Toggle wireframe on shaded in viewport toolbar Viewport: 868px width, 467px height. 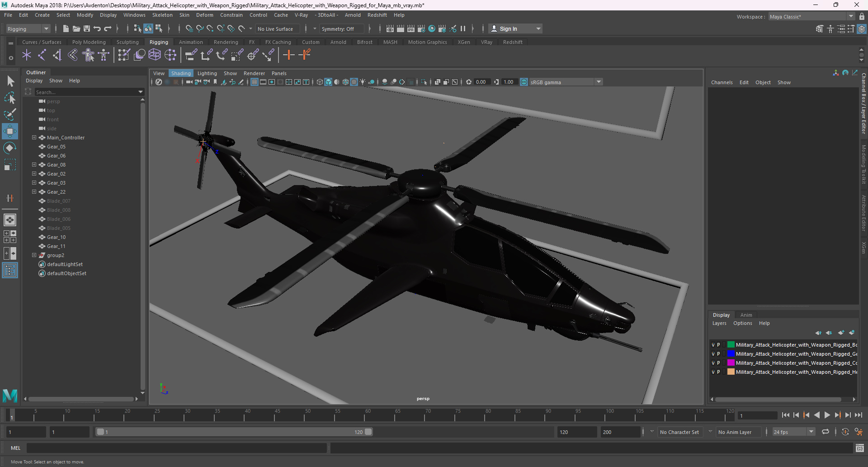pyautogui.click(x=346, y=82)
